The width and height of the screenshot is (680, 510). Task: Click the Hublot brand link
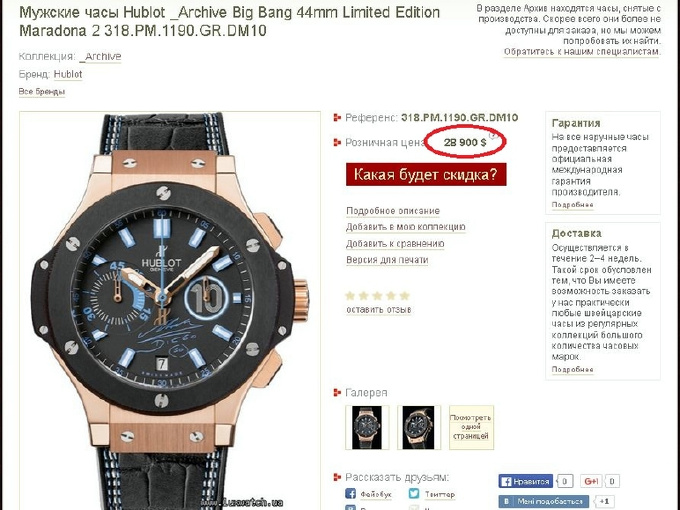coord(68,75)
